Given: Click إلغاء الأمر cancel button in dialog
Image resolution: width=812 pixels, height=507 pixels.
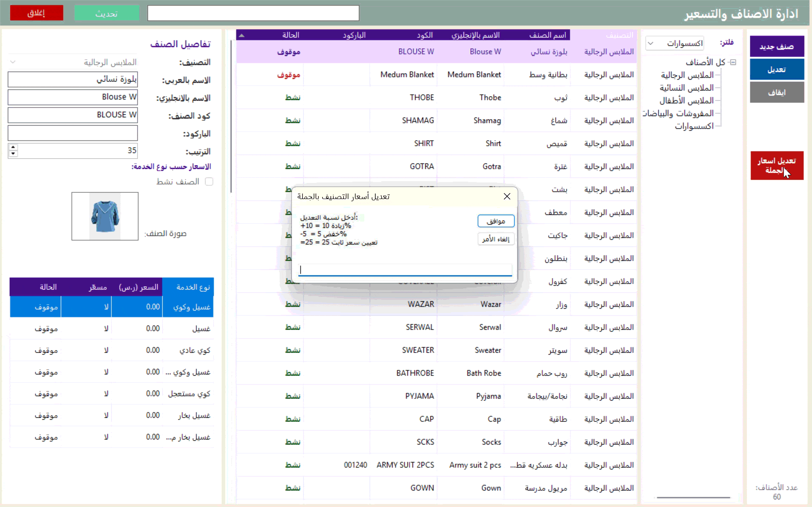Looking at the screenshot, I should 496,239.
